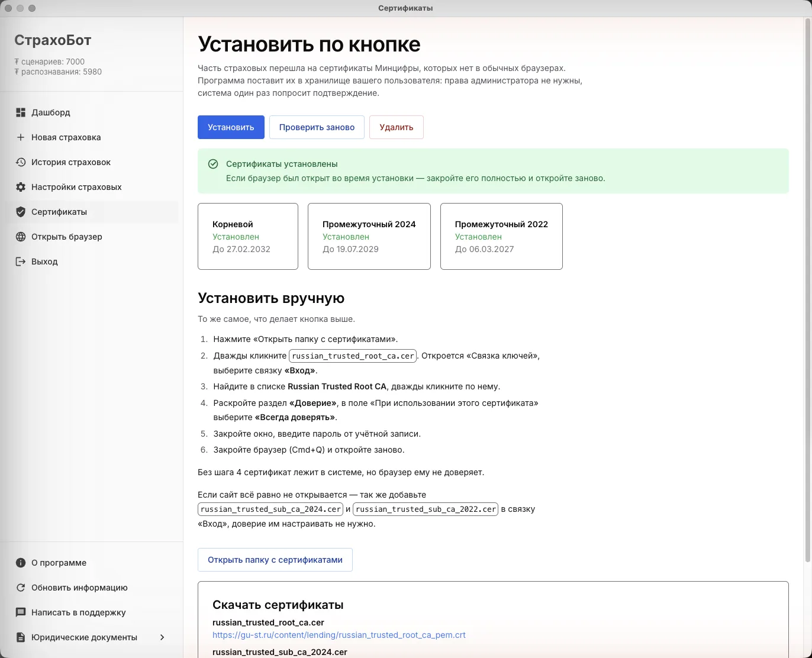Click the history clock icon
812x658 pixels.
21,162
